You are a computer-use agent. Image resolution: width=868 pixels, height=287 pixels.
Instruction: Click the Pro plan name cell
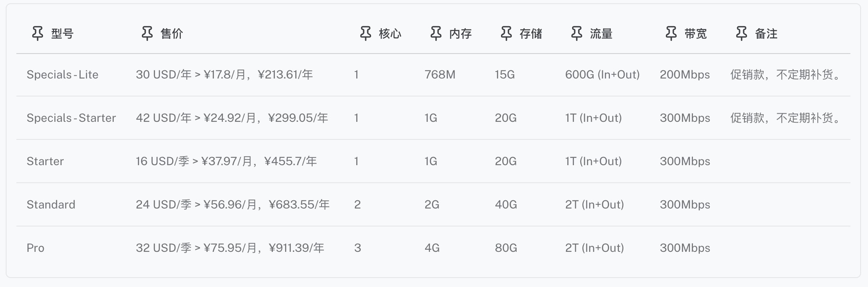pos(36,248)
